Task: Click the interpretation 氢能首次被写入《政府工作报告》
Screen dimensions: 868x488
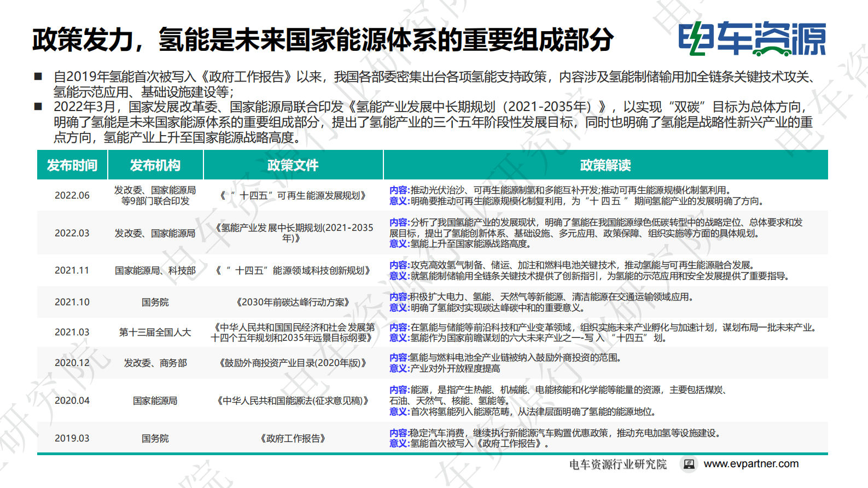Action: (470, 443)
